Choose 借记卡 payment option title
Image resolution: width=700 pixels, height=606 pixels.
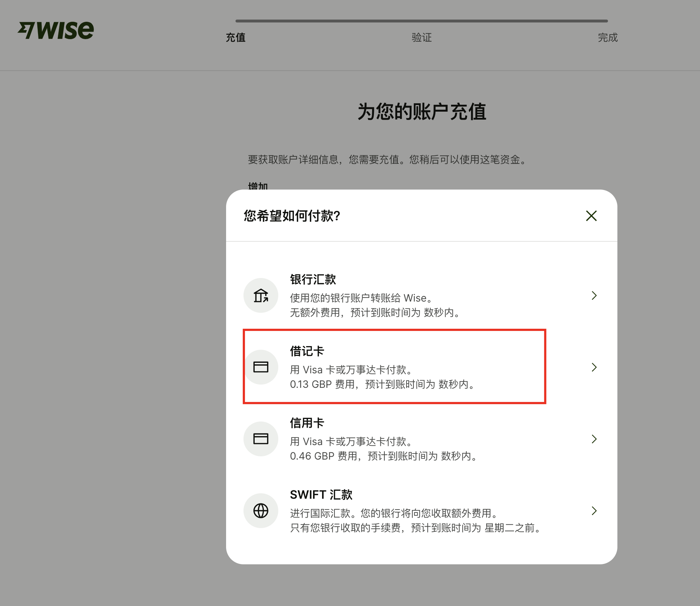pyautogui.click(x=307, y=351)
